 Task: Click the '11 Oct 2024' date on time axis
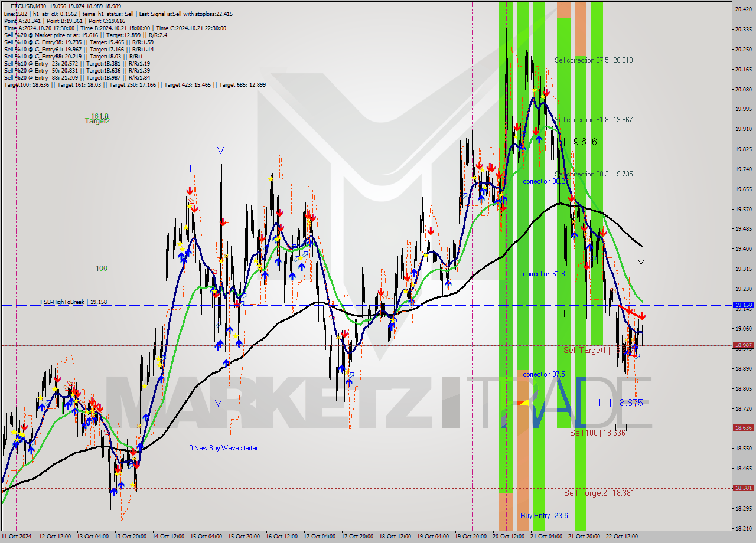[16, 537]
